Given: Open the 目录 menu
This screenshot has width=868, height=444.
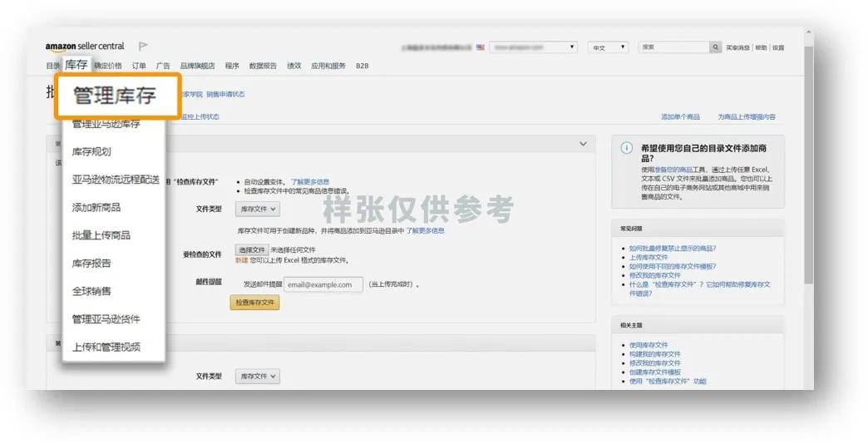Looking at the screenshot, I should pyautogui.click(x=52, y=66).
